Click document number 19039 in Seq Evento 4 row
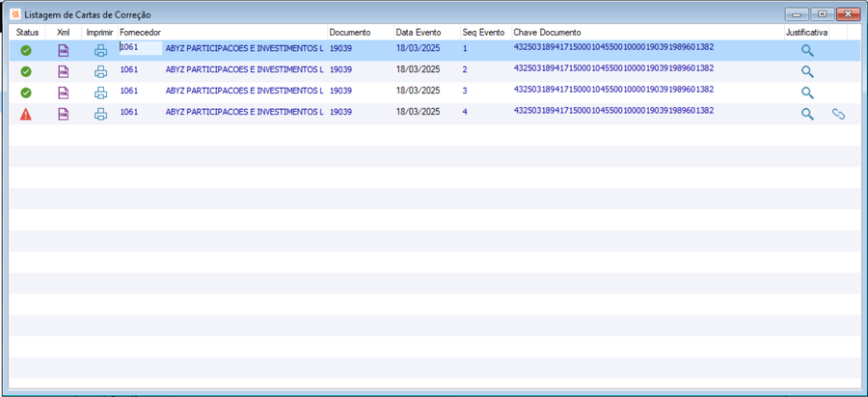 pyautogui.click(x=341, y=112)
